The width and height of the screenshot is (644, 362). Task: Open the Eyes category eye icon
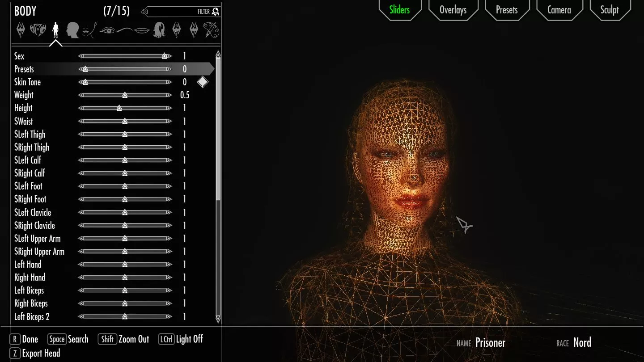click(x=107, y=30)
